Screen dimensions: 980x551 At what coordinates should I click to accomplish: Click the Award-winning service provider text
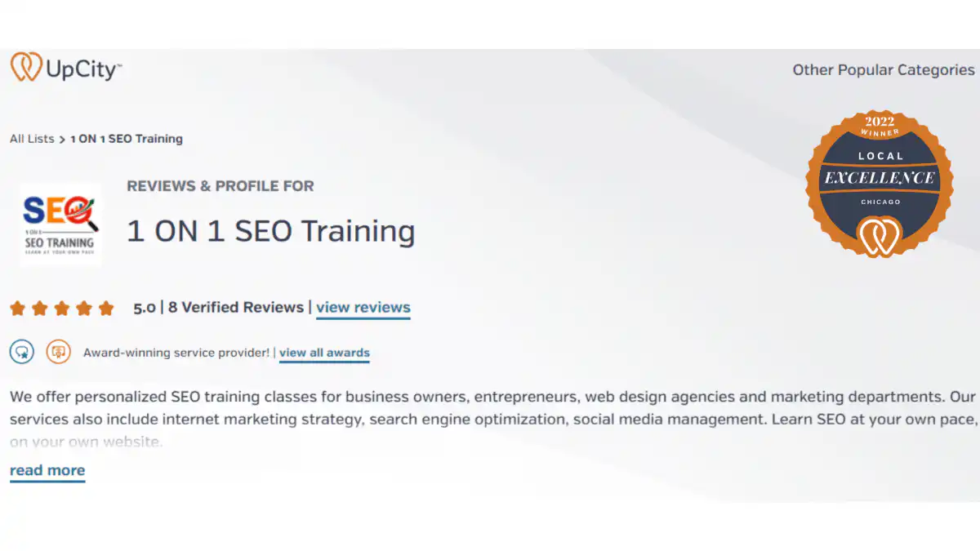click(x=177, y=353)
